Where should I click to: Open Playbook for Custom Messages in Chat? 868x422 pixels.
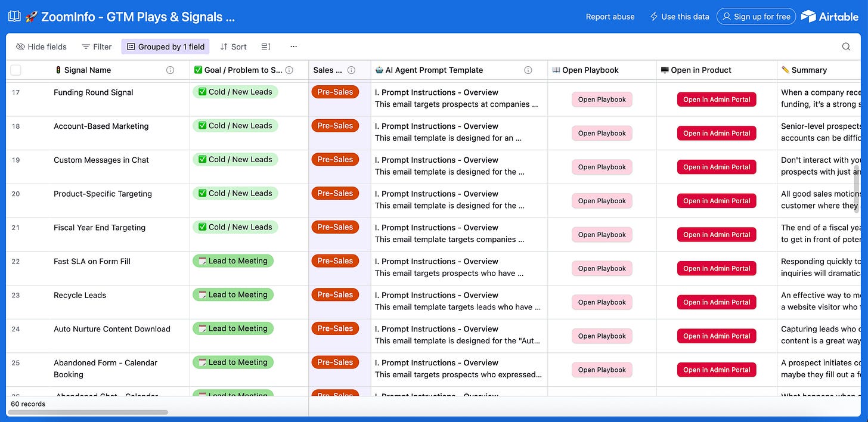(602, 167)
